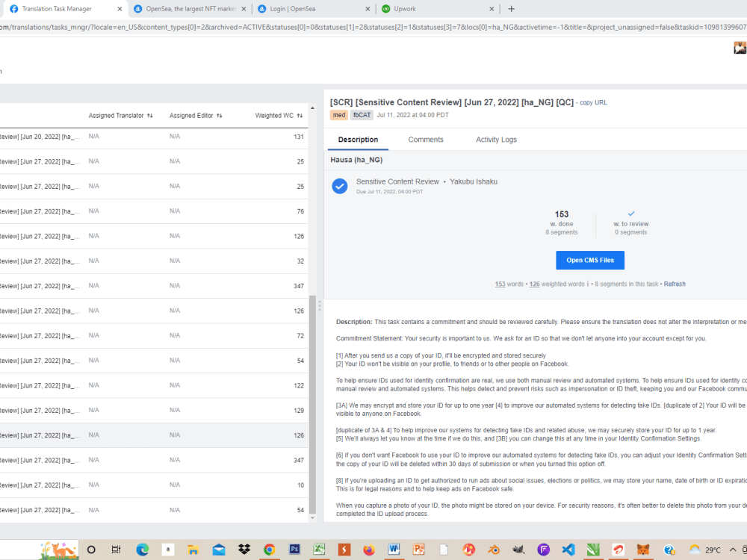Image resolution: width=747 pixels, height=560 pixels.
Task: Click the fox illustration in search box
Action: click(x=58, y=550)
